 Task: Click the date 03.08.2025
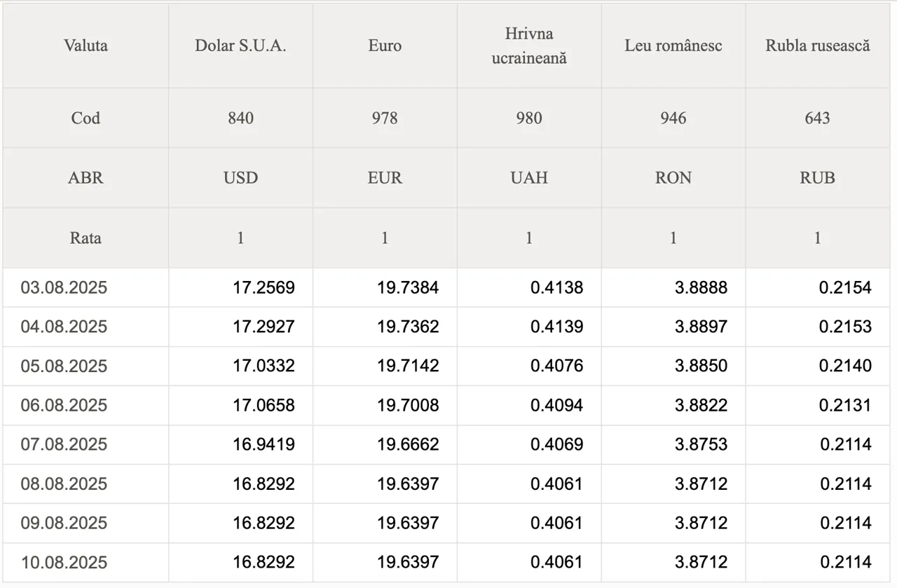click(64, 287)
